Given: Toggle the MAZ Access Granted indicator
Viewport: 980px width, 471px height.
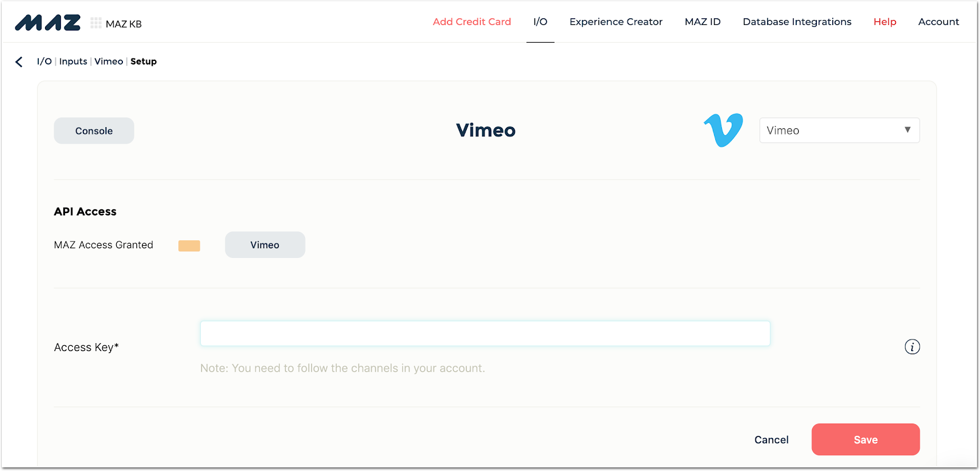Looking at the screenshot, I should coord(189,245).
